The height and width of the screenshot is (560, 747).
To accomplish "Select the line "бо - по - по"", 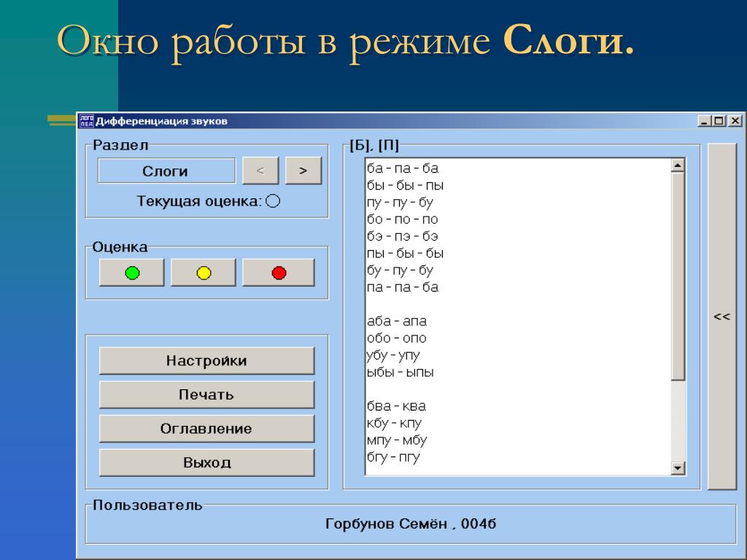I will pos(403,219).
